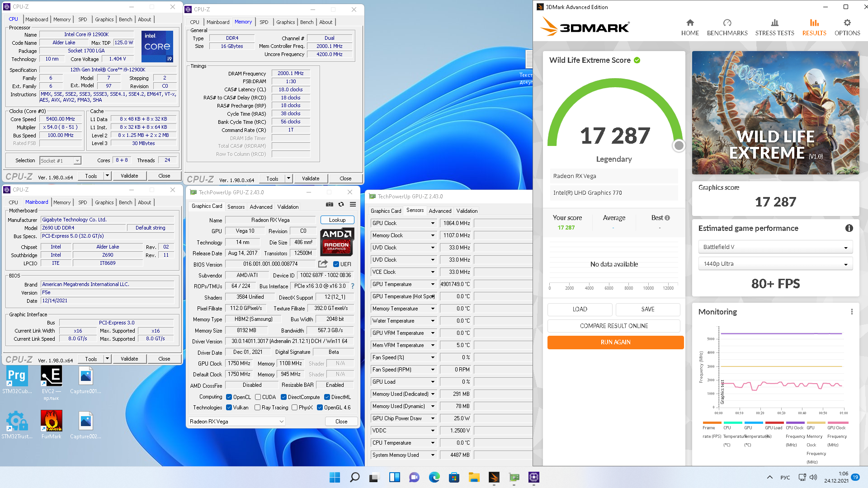Expand the GPU Chip Power Draw sensor dropdown

pyautogui.click(x=433, y=418)
